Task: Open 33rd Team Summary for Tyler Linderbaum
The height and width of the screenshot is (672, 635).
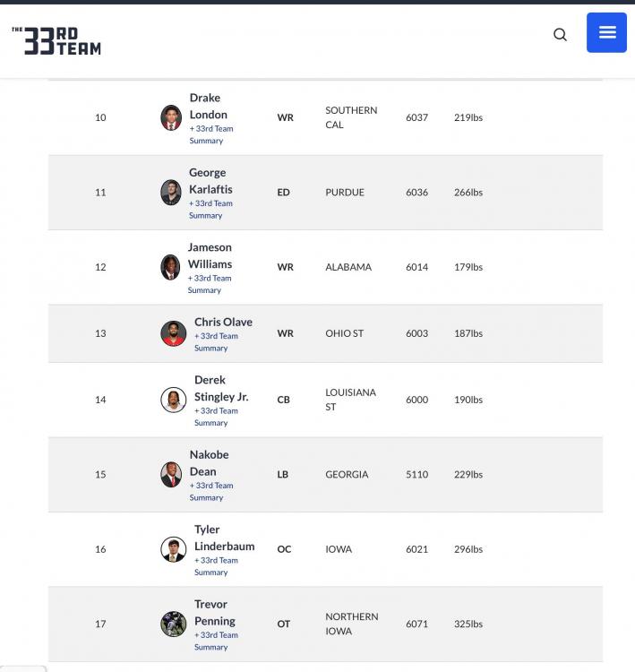Action: click(216, 566)
